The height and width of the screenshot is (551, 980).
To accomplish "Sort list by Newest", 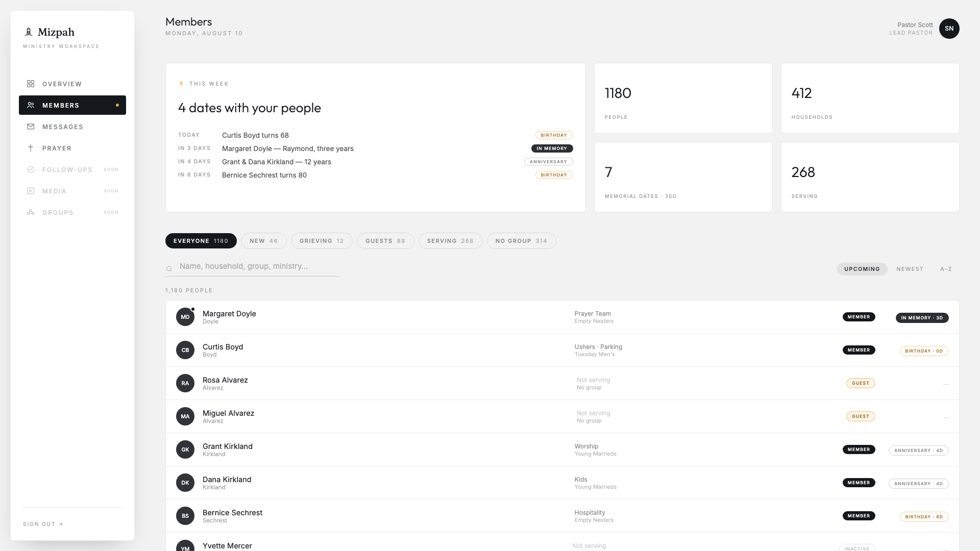I will (x=910, y=269).
